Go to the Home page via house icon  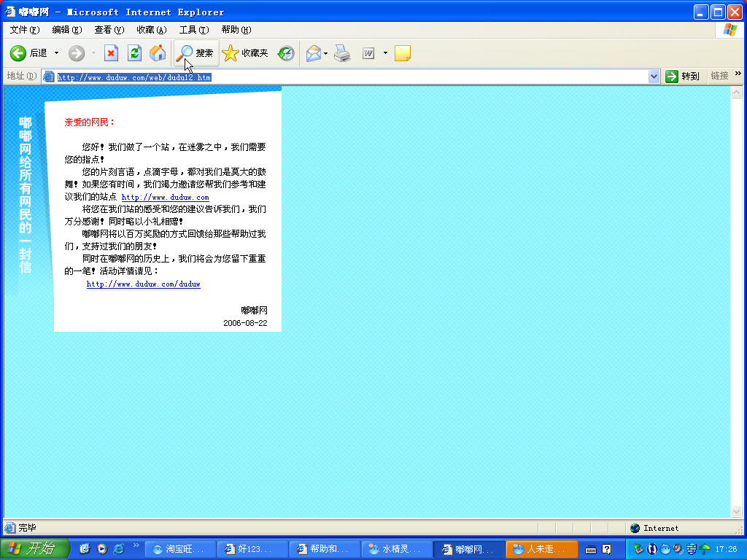coord(158,52)
